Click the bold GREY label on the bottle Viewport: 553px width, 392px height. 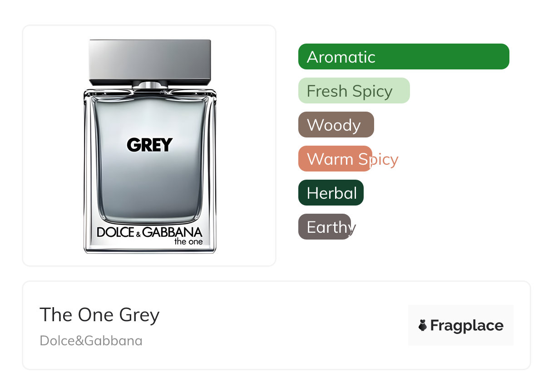click(150, 145)
